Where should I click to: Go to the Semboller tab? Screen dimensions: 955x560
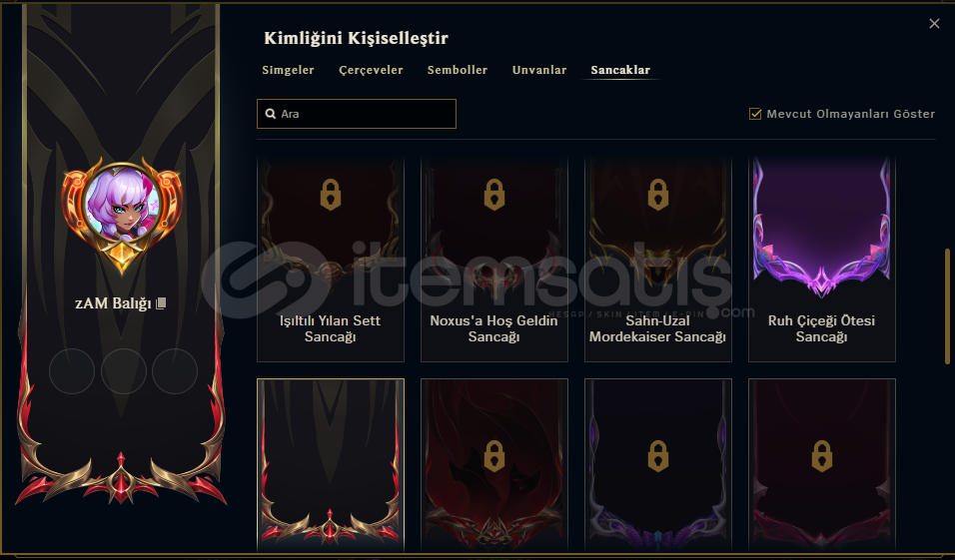coord(458,70)
